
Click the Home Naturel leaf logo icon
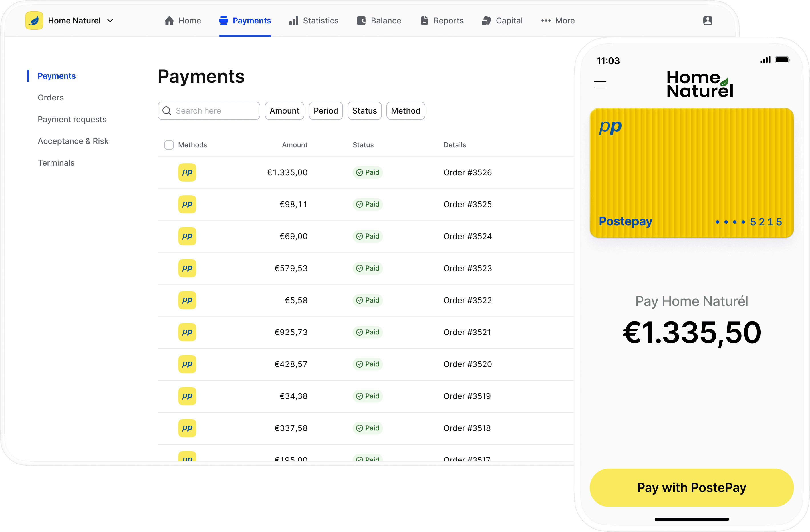34,21
